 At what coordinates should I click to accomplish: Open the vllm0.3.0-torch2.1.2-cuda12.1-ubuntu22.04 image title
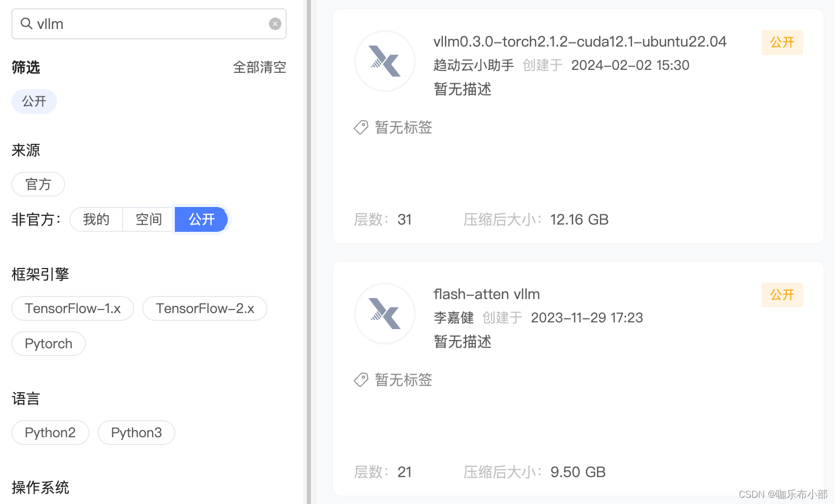(580, 41)
